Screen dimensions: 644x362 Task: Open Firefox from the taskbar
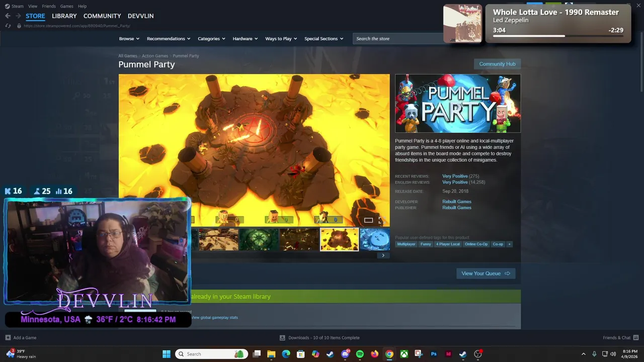(374, 354)
